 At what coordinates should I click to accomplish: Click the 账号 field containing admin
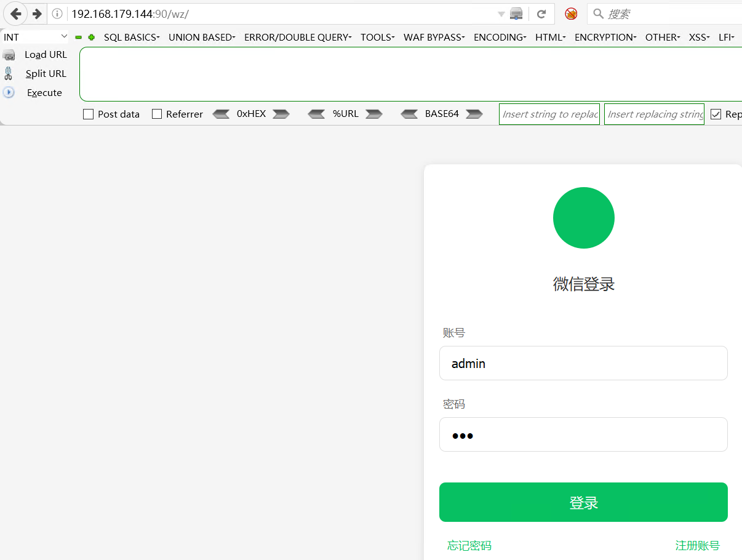click(x=583, y=363)
